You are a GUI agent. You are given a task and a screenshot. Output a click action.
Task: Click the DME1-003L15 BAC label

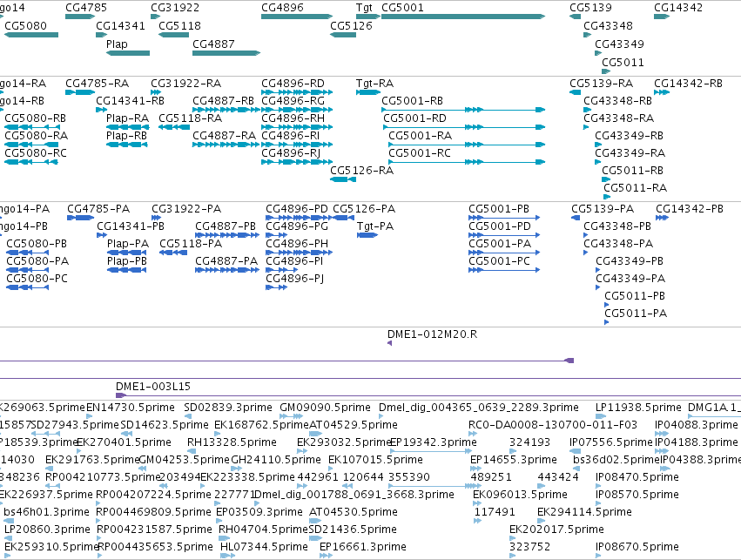point(153,387)
